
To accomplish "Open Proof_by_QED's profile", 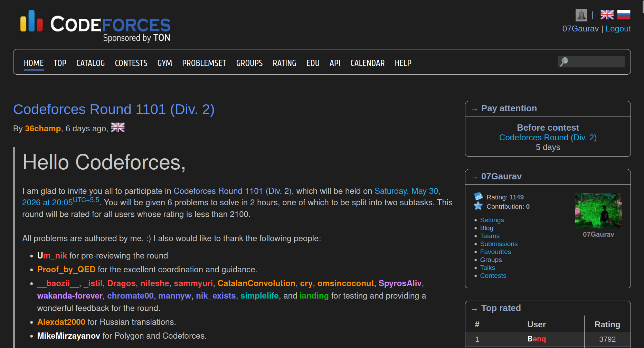I will 66,270.
